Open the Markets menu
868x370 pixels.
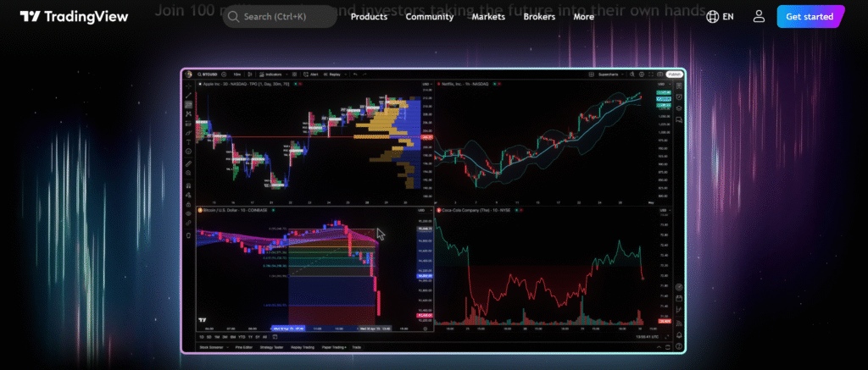coord(488,17)
